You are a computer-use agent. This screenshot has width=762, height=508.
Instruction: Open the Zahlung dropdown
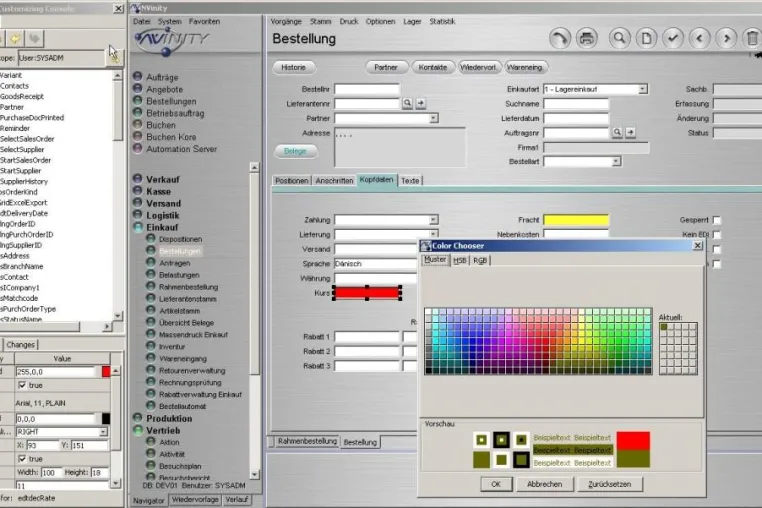click(x=433, y=220)
